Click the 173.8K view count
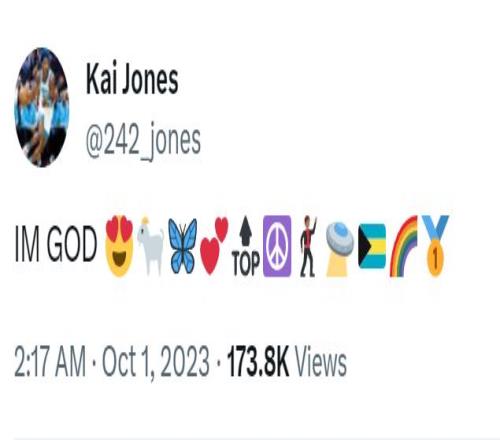 (x=258, y=361)
